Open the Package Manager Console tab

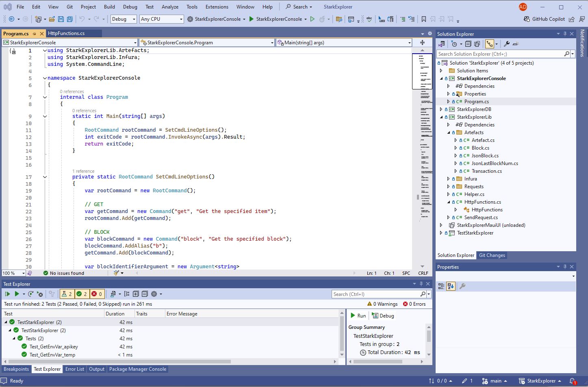click(x=138, y=369)
